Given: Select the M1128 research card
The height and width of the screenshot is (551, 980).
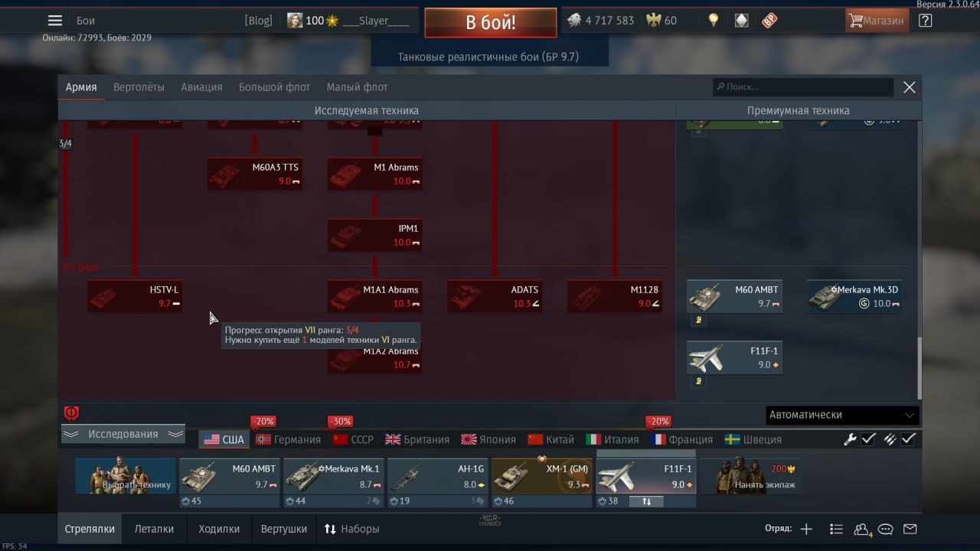Looking at the screenshot, I should [x=615, y=297].
